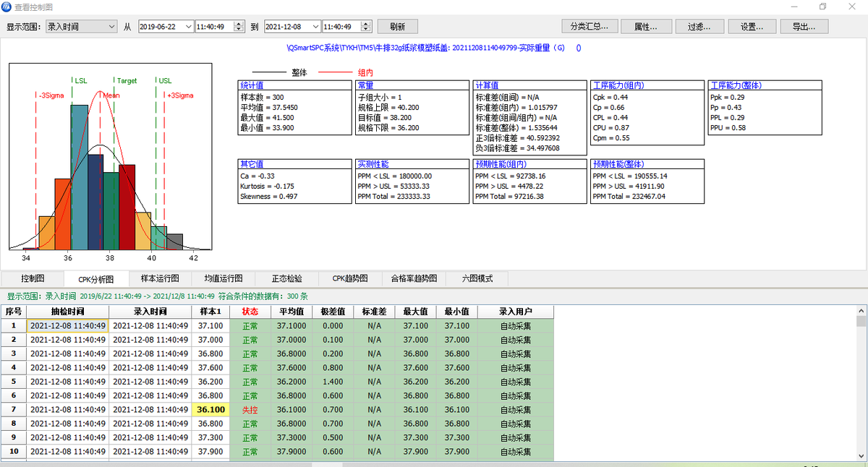Click the 导出 export button

pos(804,27)
